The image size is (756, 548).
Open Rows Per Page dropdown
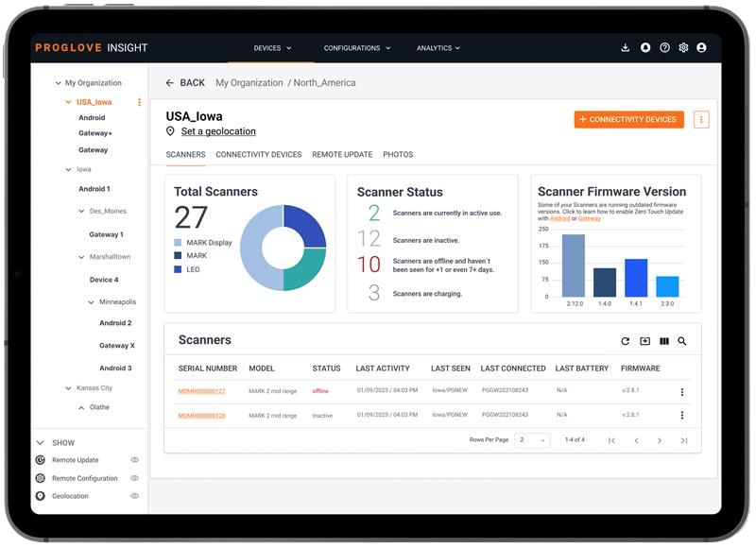(x=532, y=440)
